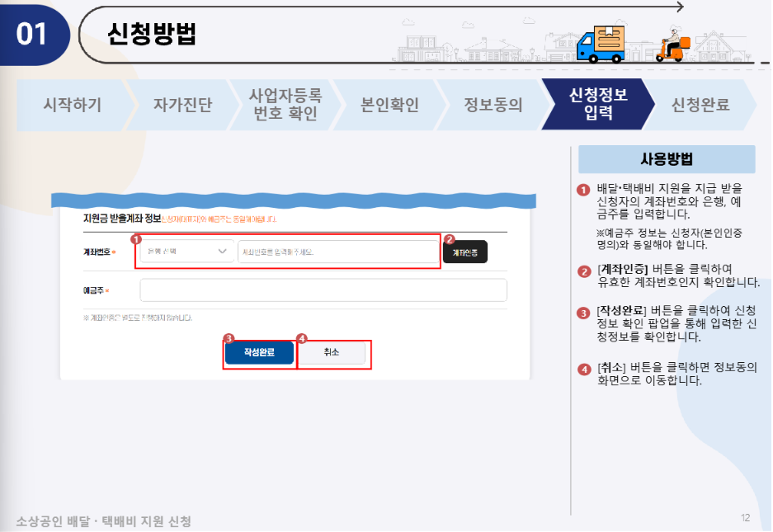Image resolution: width=773 pixels, height=532 pixels.
Task: Click the 취소 button
Action: click(332, 352)
